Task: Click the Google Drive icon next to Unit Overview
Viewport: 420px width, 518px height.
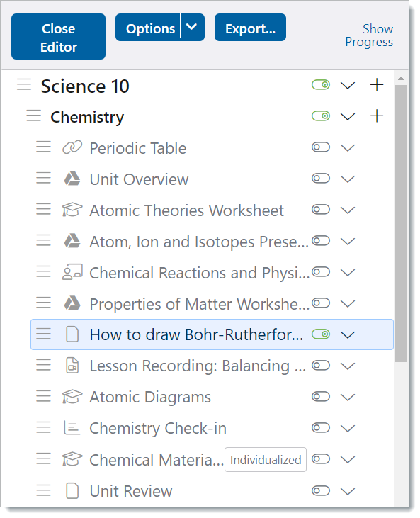Action: (x=72, y=179)
